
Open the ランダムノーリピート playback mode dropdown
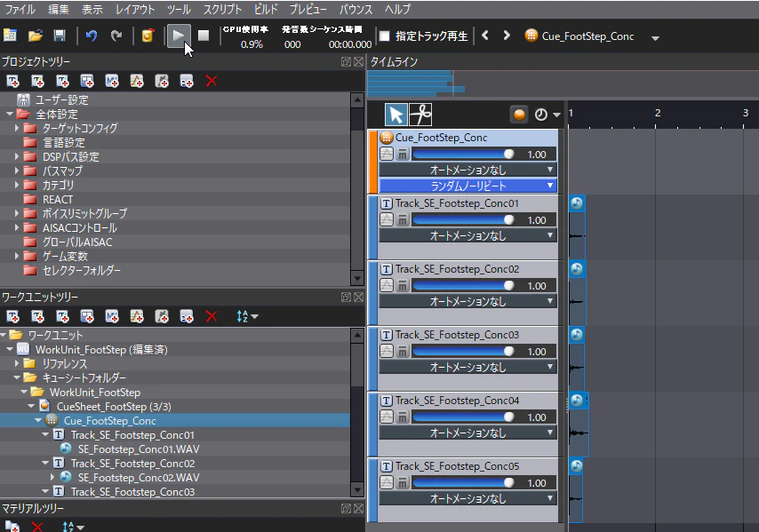tap(467, 186)
